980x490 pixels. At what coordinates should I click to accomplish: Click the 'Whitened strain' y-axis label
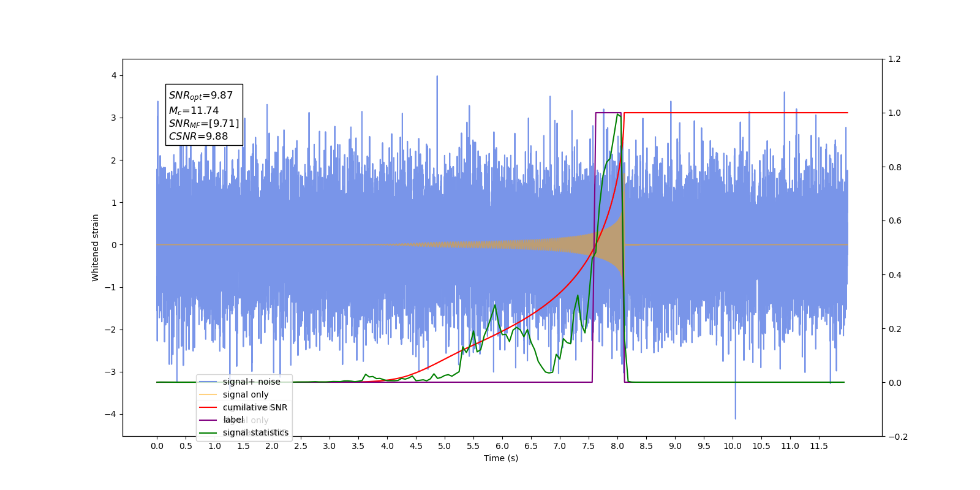pos(96,247)
